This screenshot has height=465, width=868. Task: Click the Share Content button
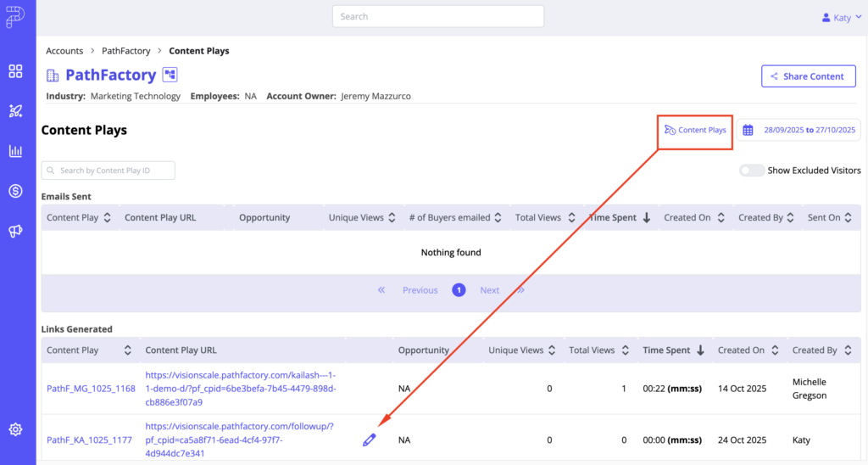click(x=807, y=76)
